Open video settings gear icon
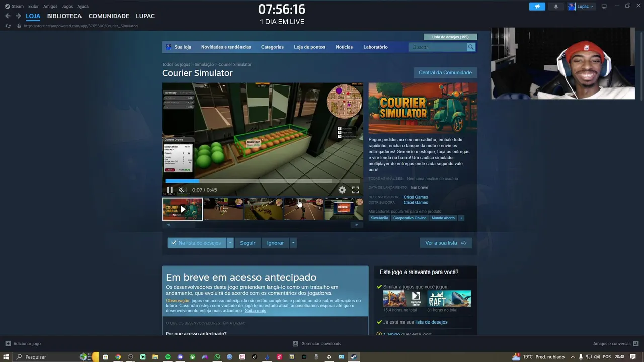 (342, 190)
